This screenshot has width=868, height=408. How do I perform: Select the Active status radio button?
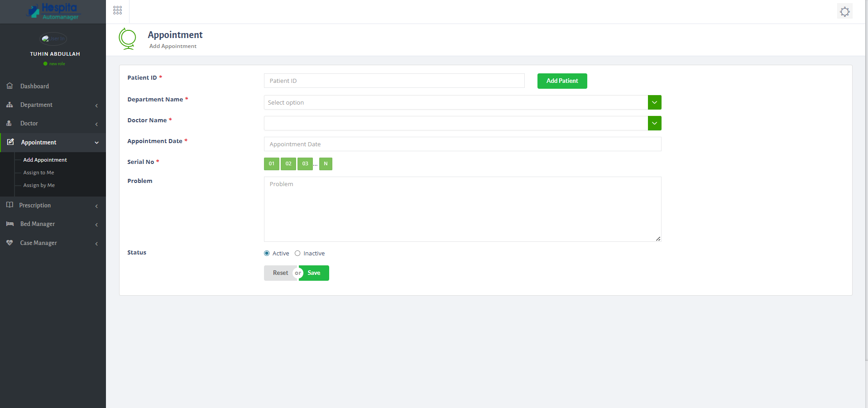point(266,253)
